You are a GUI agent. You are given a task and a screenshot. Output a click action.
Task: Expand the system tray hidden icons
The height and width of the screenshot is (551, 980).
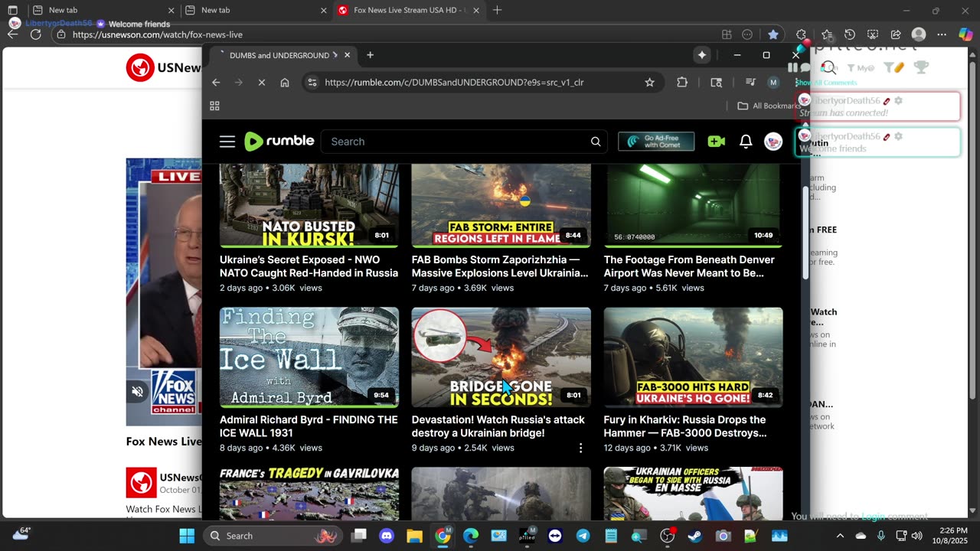[x=840, y=536]
